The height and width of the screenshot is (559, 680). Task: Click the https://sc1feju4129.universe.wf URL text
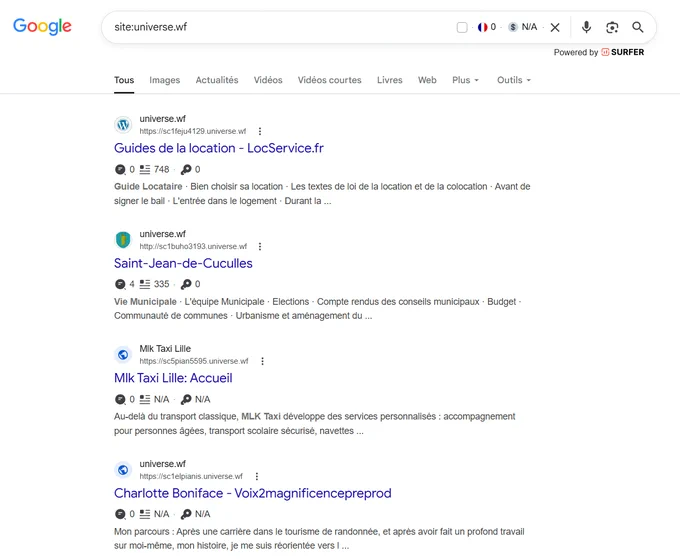click(x=193, y=131)
